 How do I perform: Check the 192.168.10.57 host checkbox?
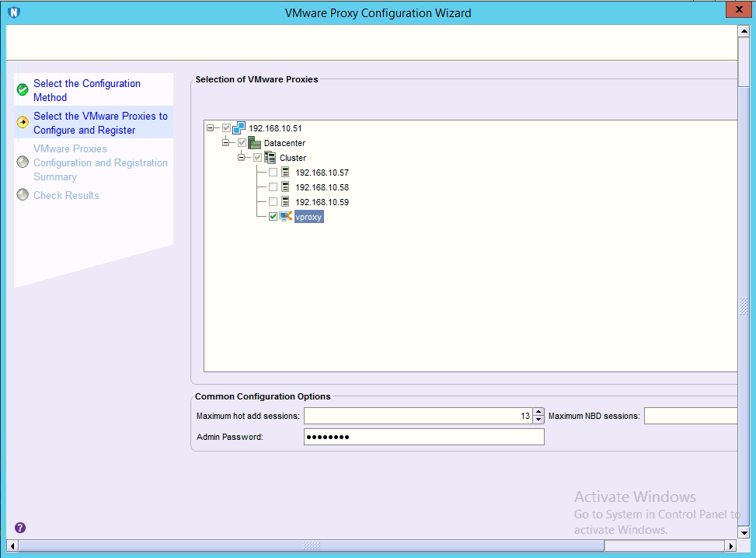pyautogui.click(x=273, y=173)
